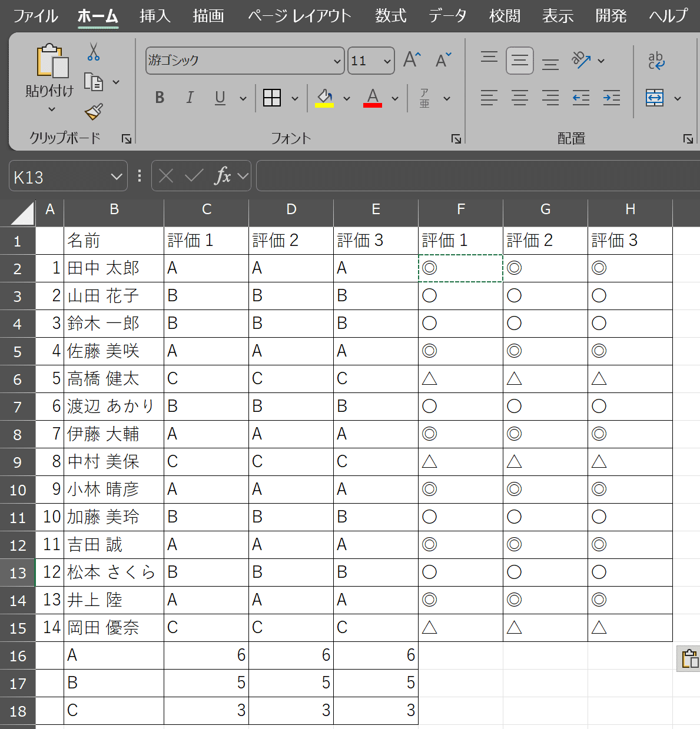Screen dimensions: 700x729
Task: Select cell containing 岡田 優奈
Action: point(114,628)
